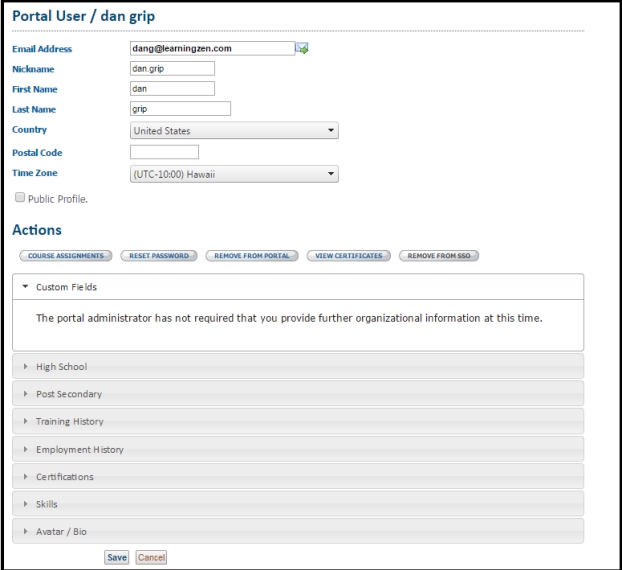The width and height of the screenshot is (622, 570).
Task: Save the portal user changes
Action: pyautogui.click(x=117, y=557)
